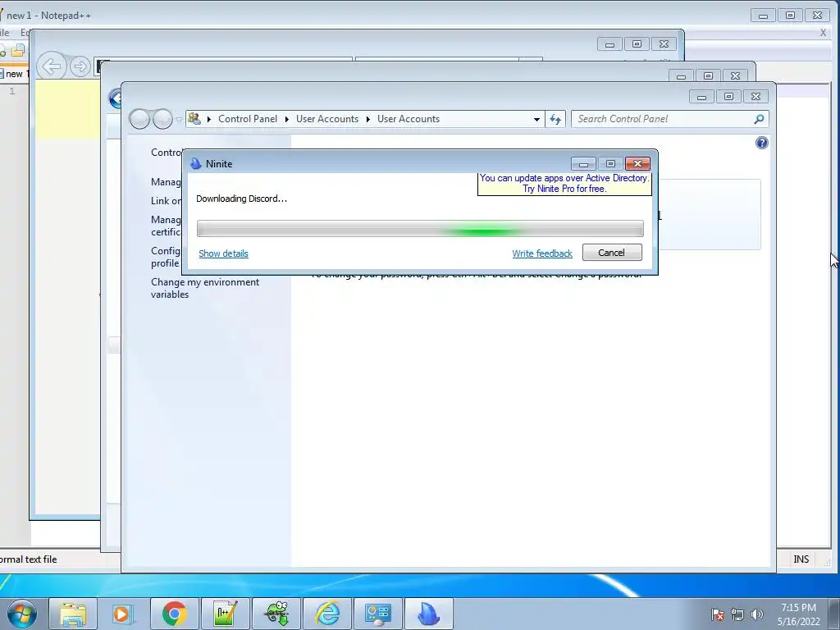Open the network icon in system tray
This screenshot has height=630, width=840.
tap(737, 614)
